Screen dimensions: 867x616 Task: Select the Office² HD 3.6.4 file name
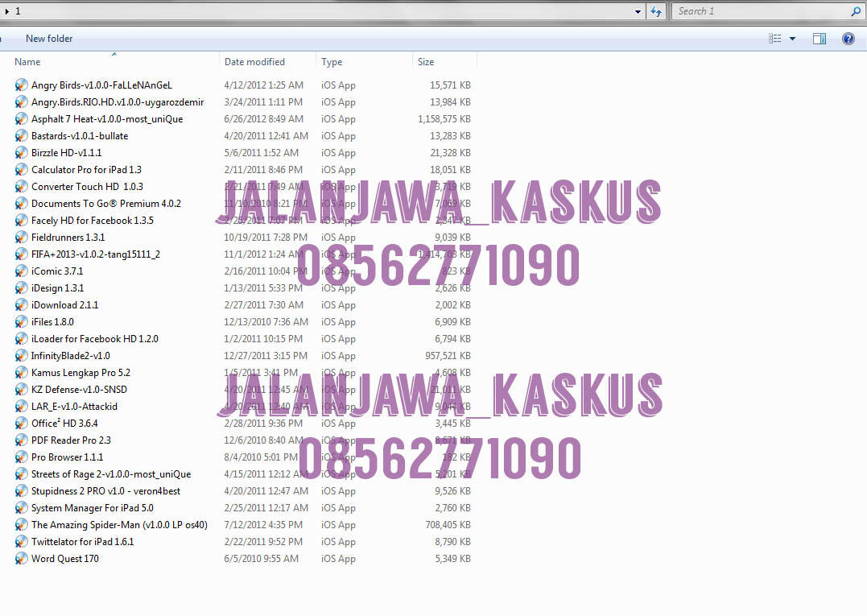point(64,424)
